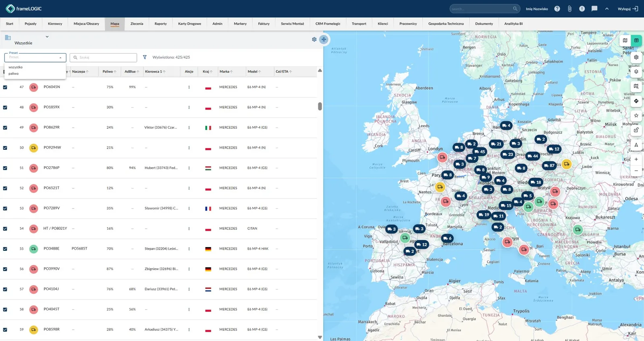Uncheck the checkbox for row 52
The width and height of the screenshot is (644, 341).
[5, 188]
